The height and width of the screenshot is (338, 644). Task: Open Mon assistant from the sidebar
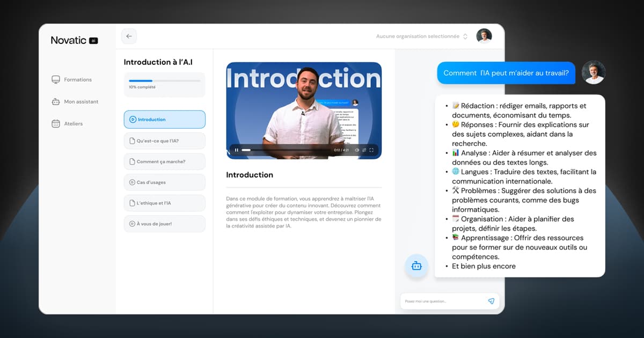pyautogui.click(x=80, y=101)
